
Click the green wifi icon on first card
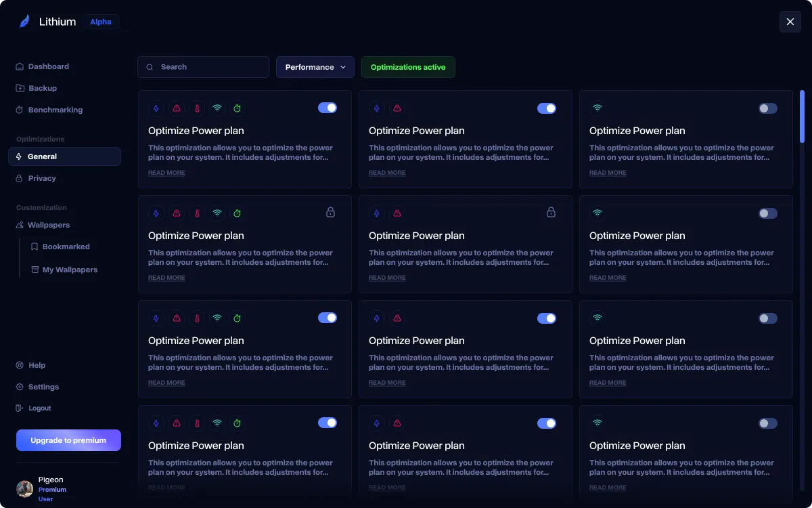tap(217, 108)
